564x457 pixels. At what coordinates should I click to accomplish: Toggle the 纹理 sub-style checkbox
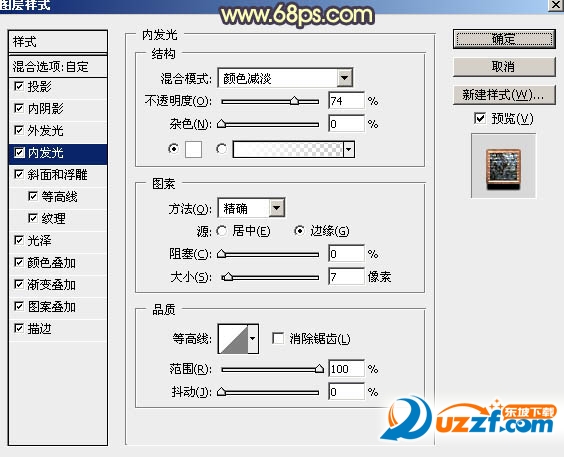pyautogui.click(x=33, y=218)
